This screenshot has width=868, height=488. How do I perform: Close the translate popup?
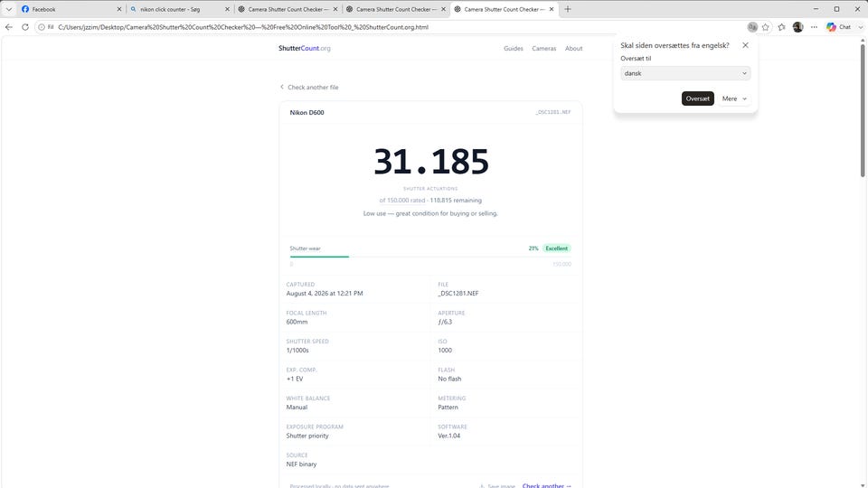(x=746, y=45)
